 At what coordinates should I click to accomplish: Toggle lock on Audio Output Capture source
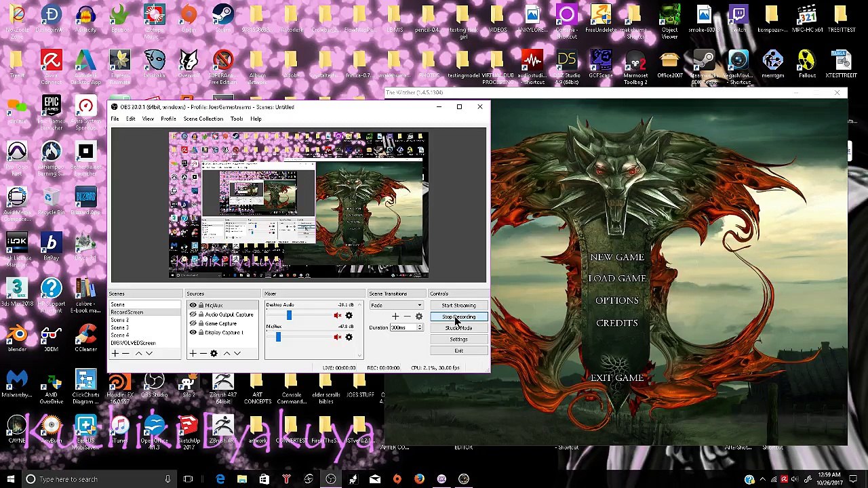[201, 314]
